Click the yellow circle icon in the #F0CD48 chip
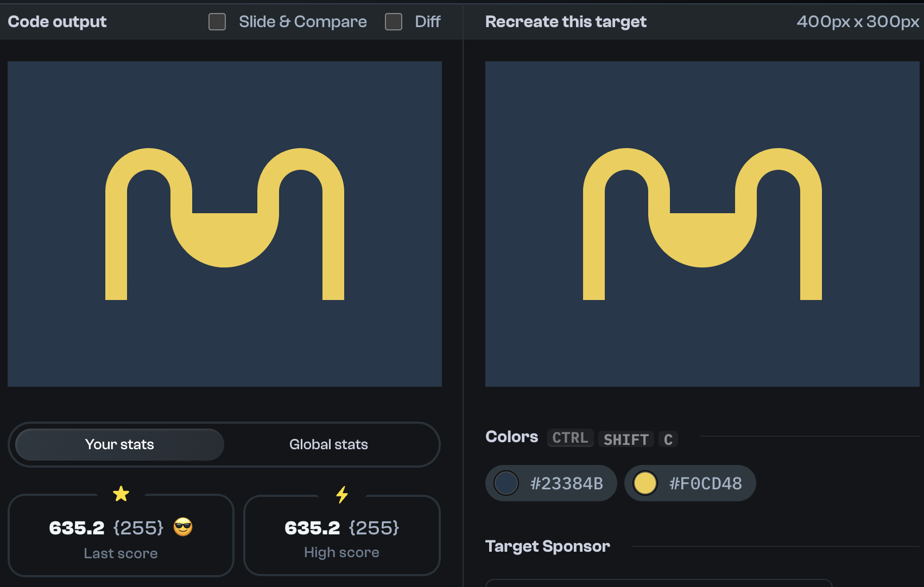Screen dimensions: 924x587 click(645, 483)
